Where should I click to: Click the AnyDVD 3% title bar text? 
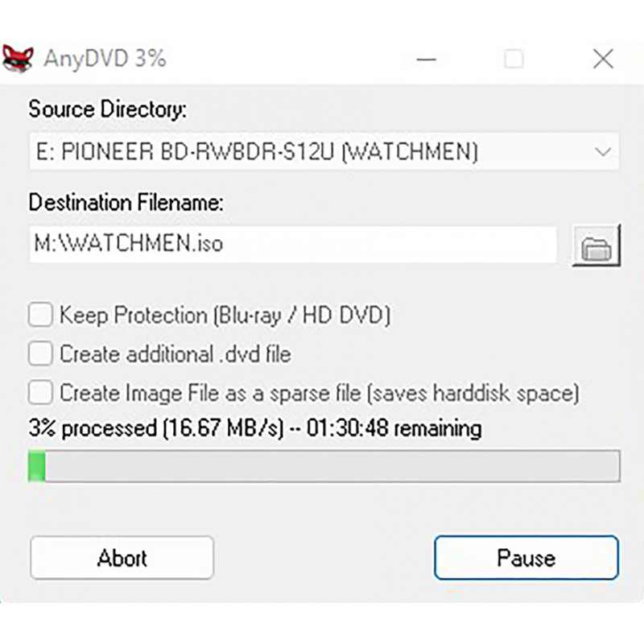point(105,59)
